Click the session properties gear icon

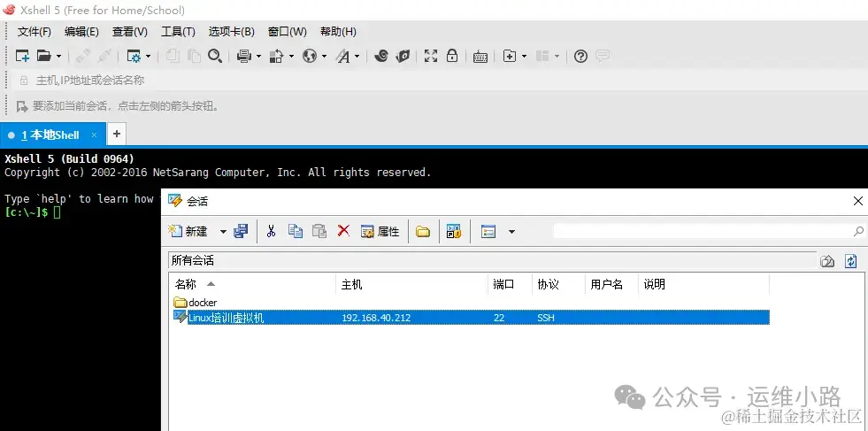tap(134, 56)
